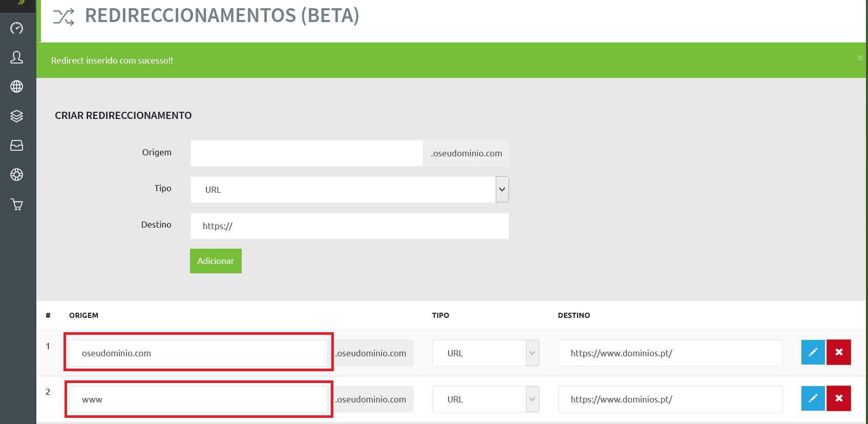Edit redirect row 1 with pencil button

point(813,352)
